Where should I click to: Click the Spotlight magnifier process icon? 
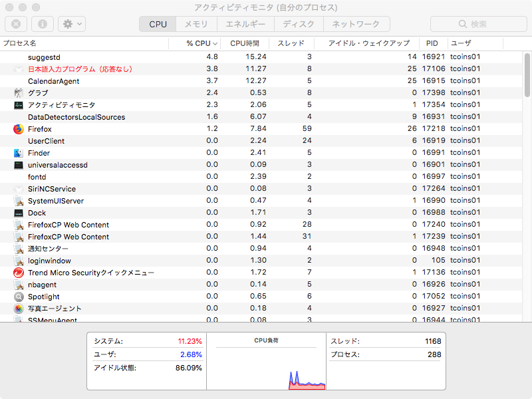coord(19,297)
